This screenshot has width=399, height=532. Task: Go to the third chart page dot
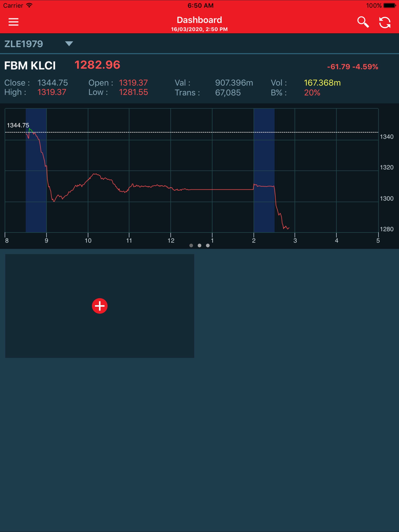[208, 245]
